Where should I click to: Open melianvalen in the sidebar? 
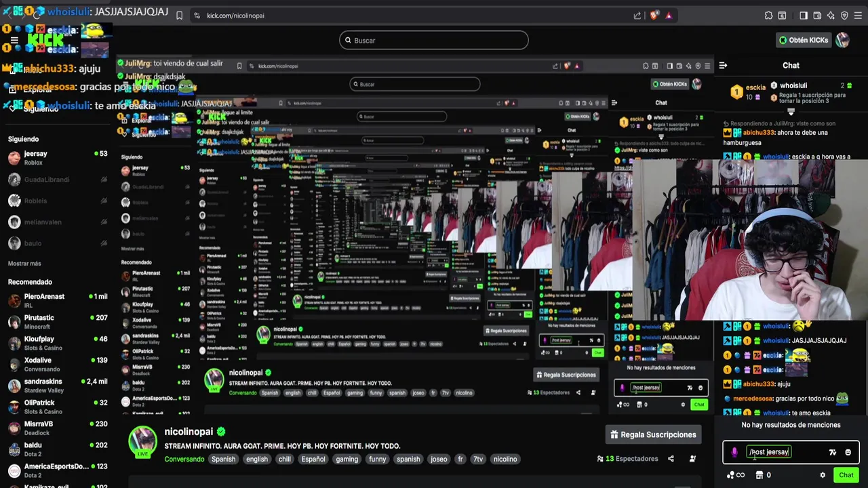pos(58,222)
